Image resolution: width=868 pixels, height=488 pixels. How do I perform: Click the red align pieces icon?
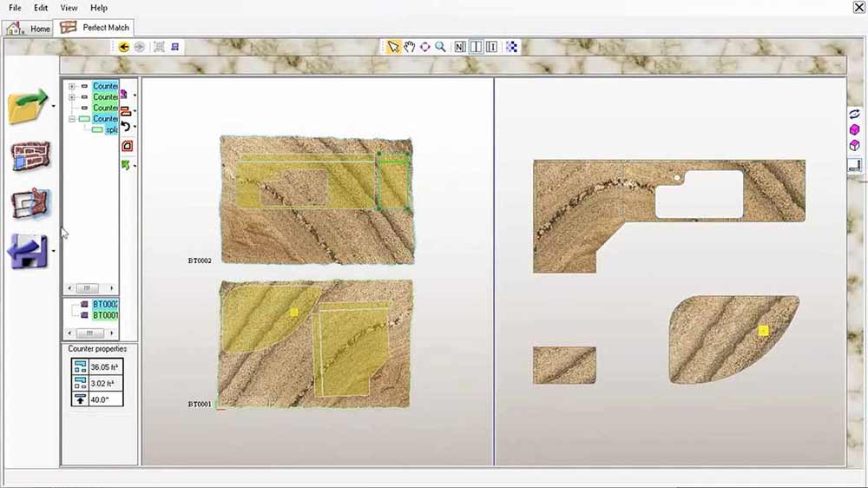tap(126, 111)
